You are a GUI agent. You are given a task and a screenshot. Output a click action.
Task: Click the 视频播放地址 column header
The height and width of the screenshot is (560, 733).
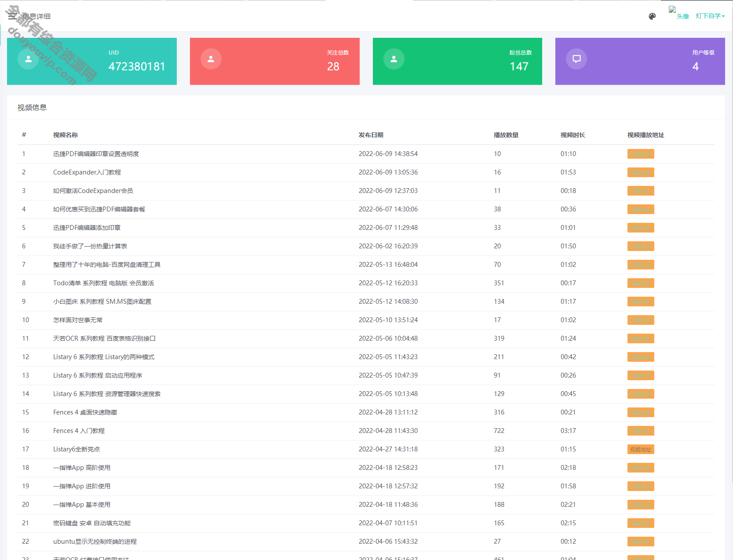[x=646, y=135]
